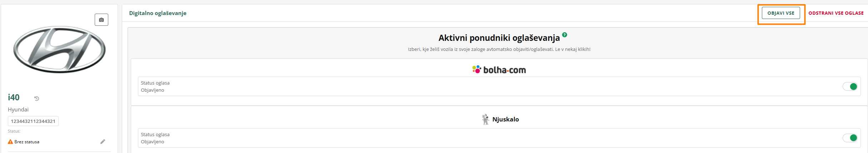
Task: Click the ODSTRANI VSE OGLASE link
Action: click(x=836, y=13)
